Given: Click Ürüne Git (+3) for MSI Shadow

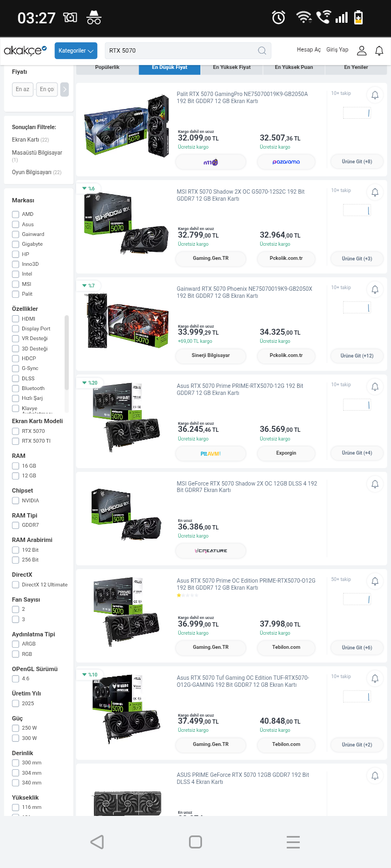Looking at the screenshot, I should click(357, 259).
